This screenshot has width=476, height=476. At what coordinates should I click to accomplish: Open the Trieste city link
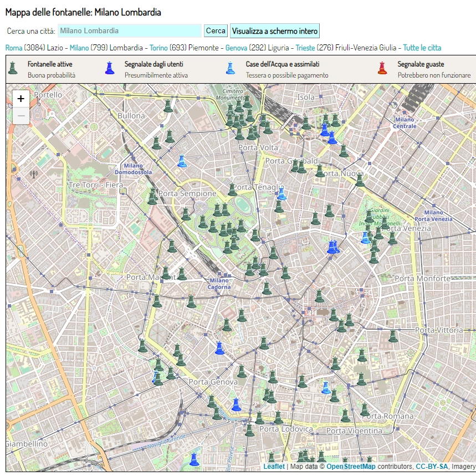point(305,48)
